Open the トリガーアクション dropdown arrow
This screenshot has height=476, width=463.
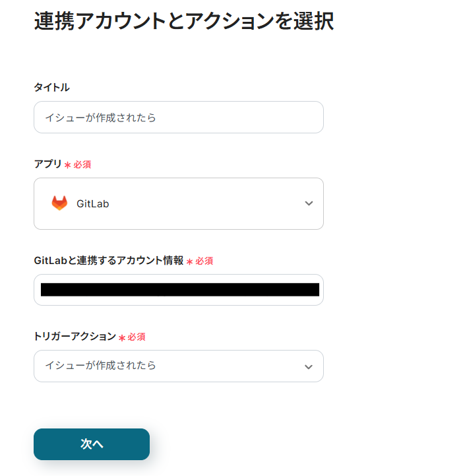coord(309,366)
